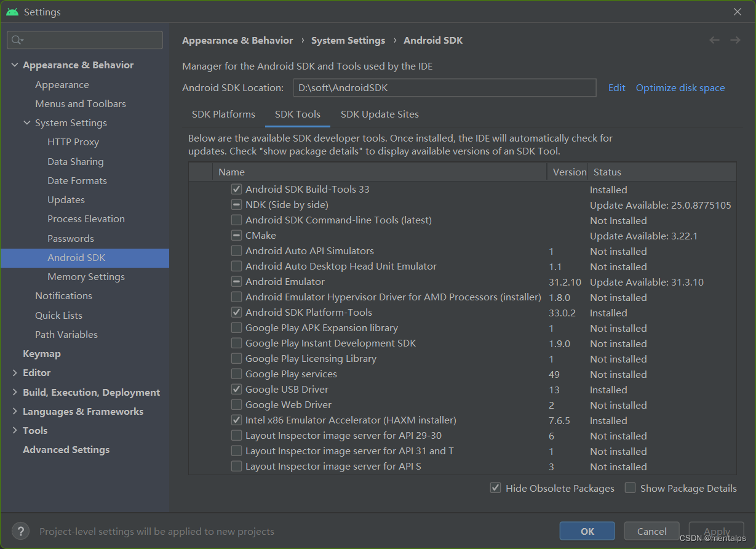
Task: Click Optimize disk space link
Action: pyautogui.click(x=680, y=87)
